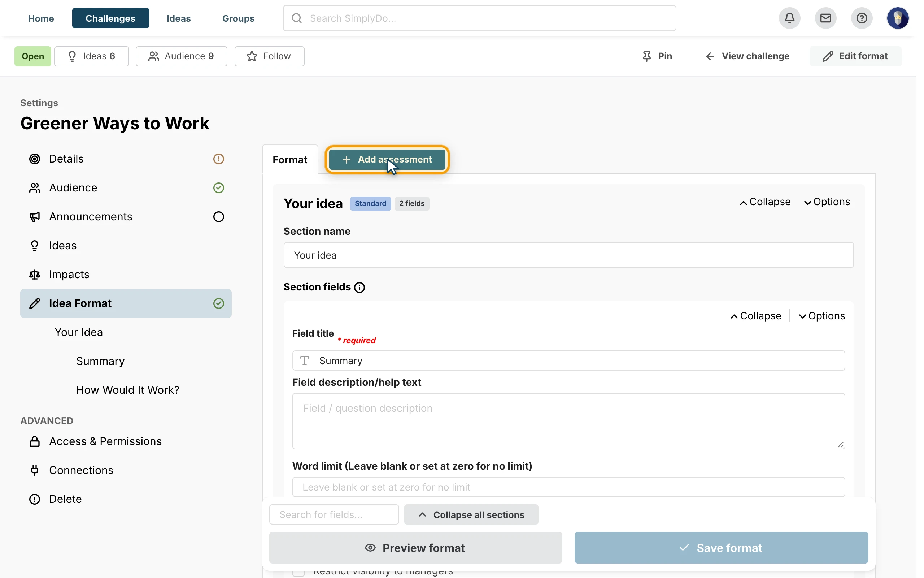
Task: Open Delete in the Advanced section
Action: tap(65, 499)
